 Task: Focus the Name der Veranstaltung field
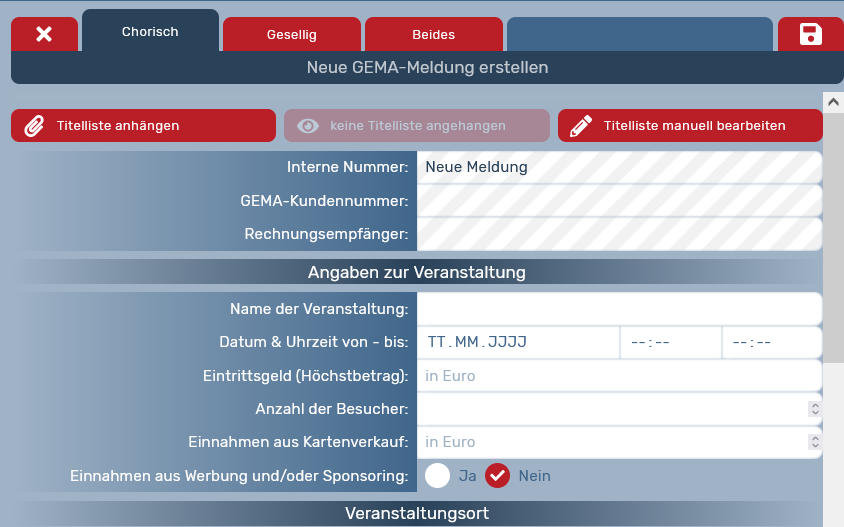619,309
